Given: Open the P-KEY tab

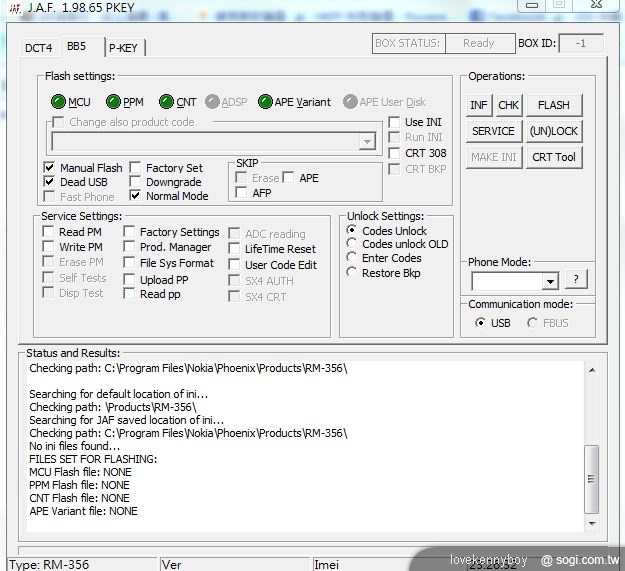Looking at the screenshot, I should coord(123,48).
